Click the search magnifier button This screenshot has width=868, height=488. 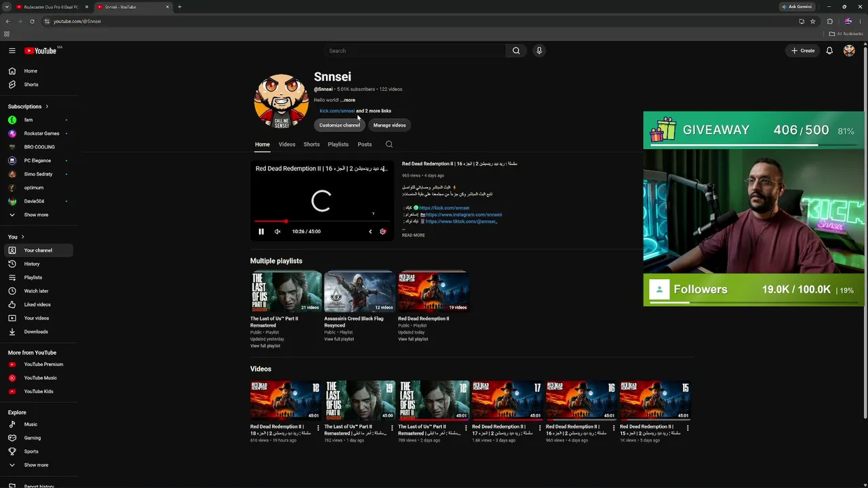point(516,51)
